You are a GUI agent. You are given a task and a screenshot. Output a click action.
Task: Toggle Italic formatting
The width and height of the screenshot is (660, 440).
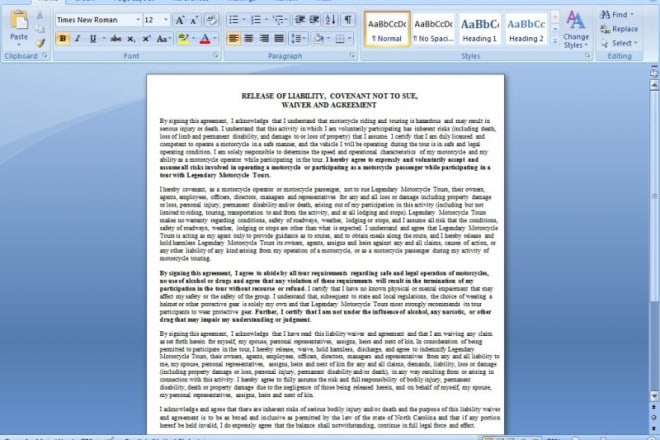tap(77, 39)
